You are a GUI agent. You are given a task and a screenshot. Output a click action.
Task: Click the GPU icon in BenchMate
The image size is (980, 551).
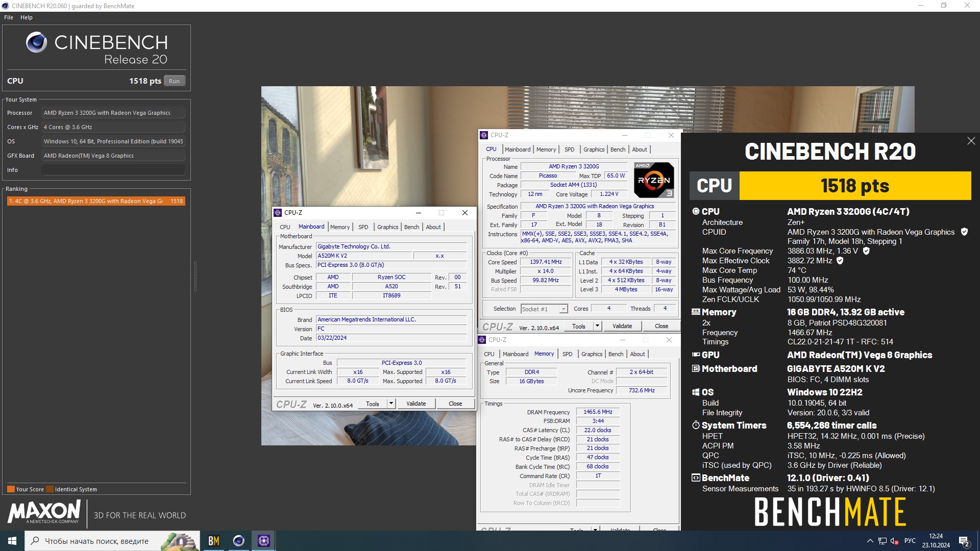click(x=696, y=355)
